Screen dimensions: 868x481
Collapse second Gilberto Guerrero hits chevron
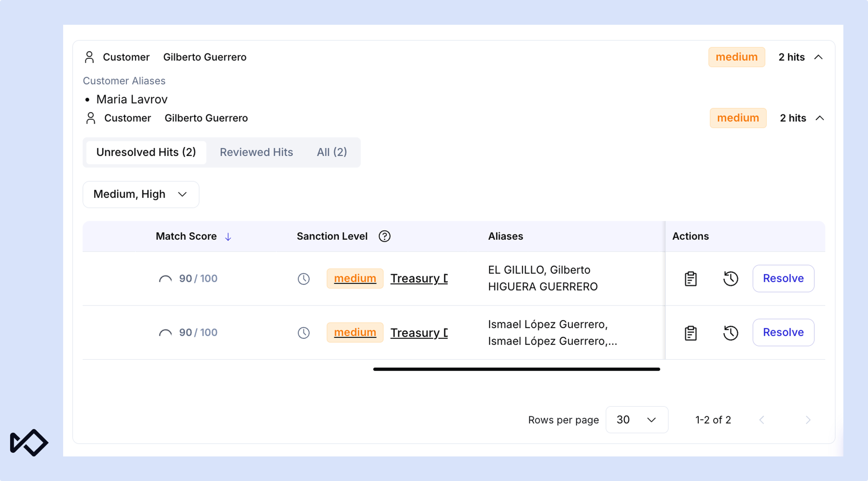820,118
